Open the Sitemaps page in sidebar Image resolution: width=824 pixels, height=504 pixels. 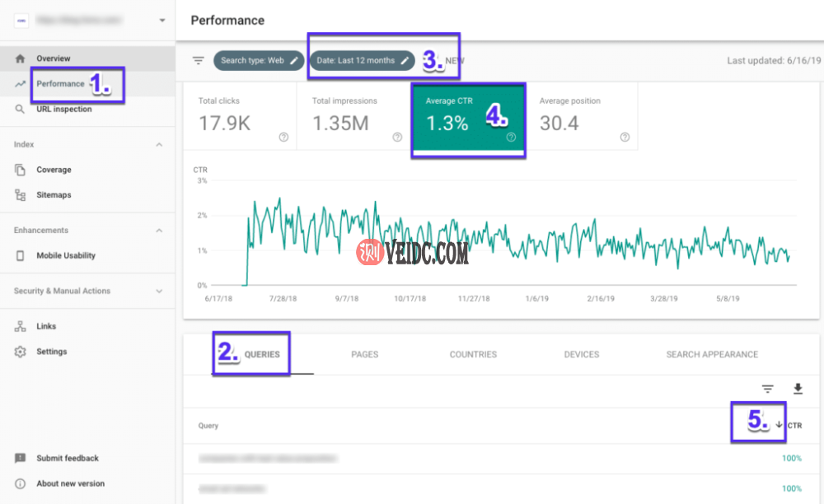coord(54,195)
